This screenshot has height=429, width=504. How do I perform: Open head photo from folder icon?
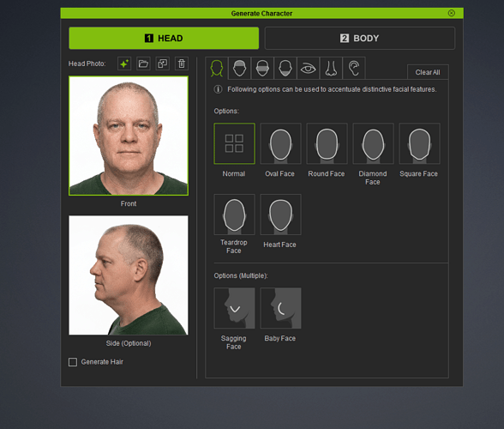coord(143,63)
